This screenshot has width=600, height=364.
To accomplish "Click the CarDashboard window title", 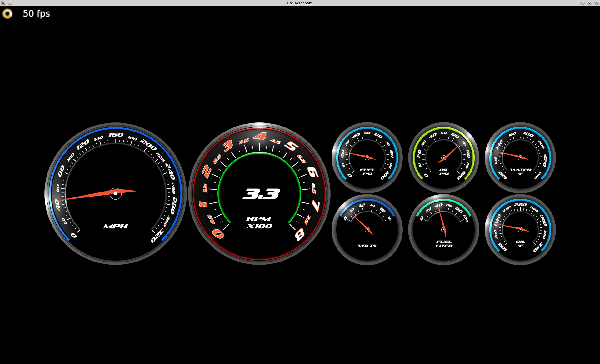I will tap(300, 3).
